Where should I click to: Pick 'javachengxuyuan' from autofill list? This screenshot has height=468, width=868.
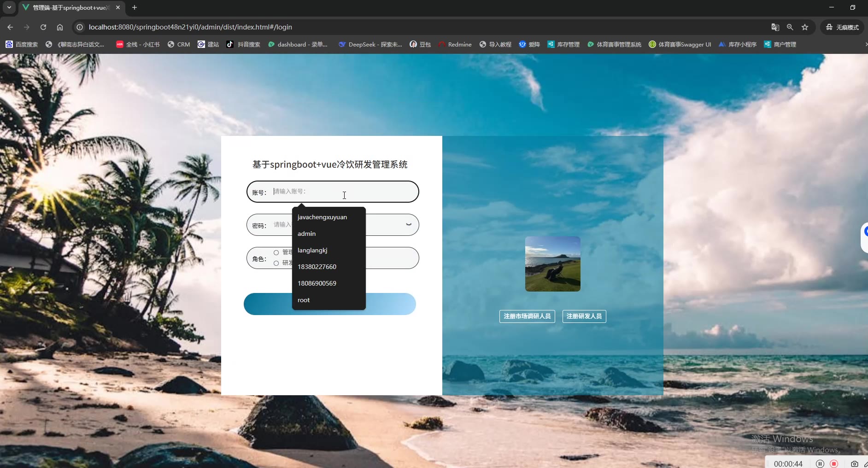pos(322,217)
